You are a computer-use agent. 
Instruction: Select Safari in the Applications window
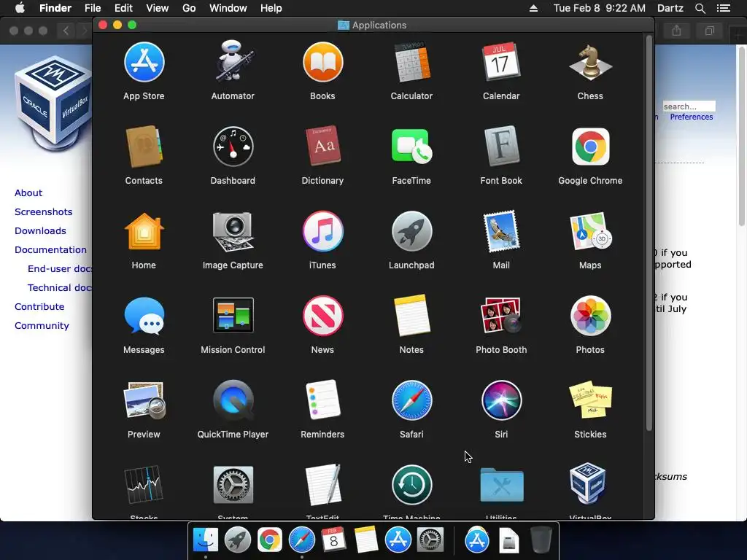[x=411, y=400]
